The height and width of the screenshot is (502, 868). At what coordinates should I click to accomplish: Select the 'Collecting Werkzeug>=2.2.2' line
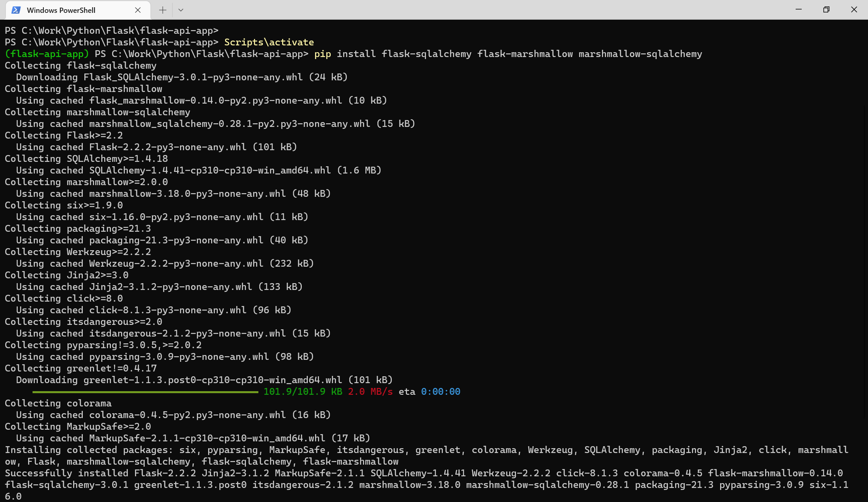pyautogui.click(x=78, y=252)
